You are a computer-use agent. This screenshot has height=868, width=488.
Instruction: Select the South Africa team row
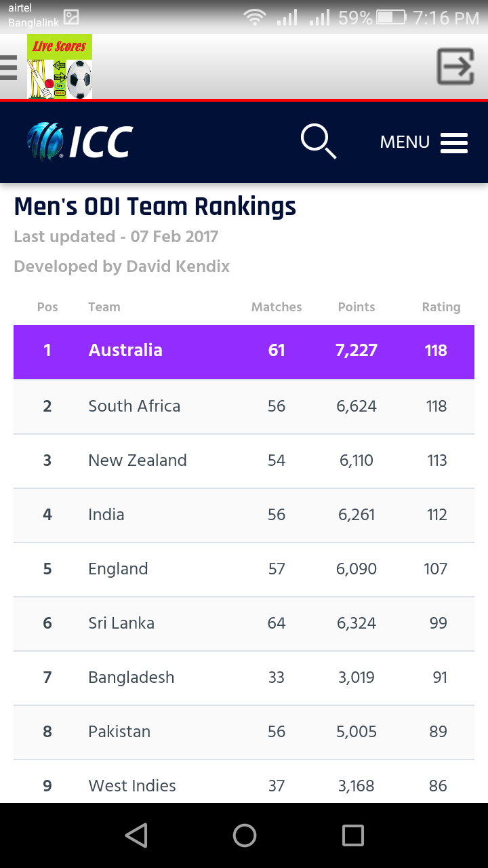coord(243,406)
